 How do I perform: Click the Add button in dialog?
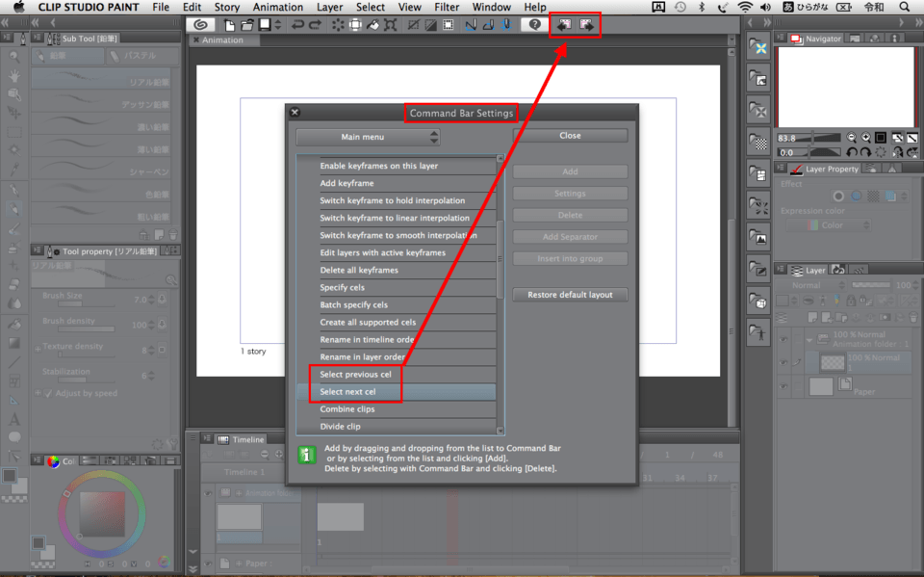(570, 171)
